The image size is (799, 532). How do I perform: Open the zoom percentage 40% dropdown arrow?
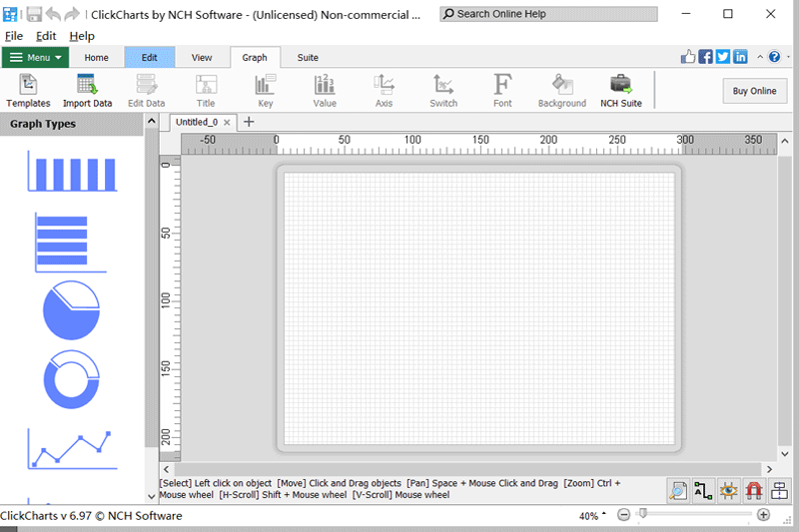click(604, 514)
